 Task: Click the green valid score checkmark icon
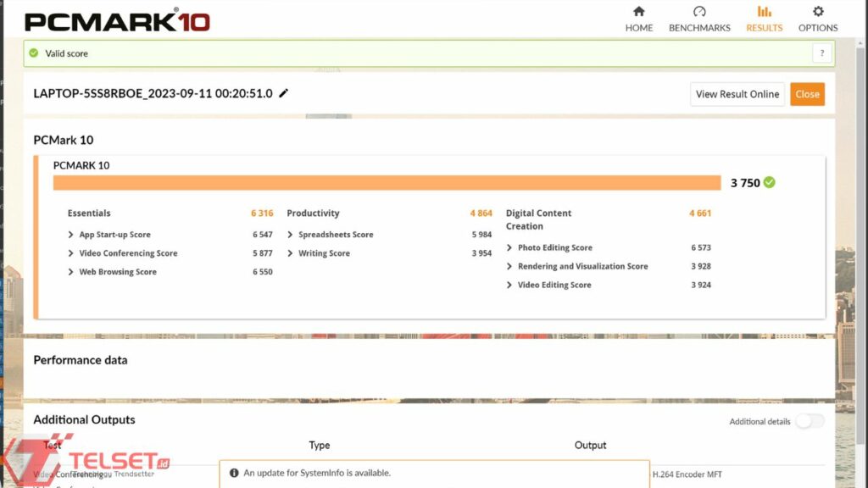click(x=34, y=53)
